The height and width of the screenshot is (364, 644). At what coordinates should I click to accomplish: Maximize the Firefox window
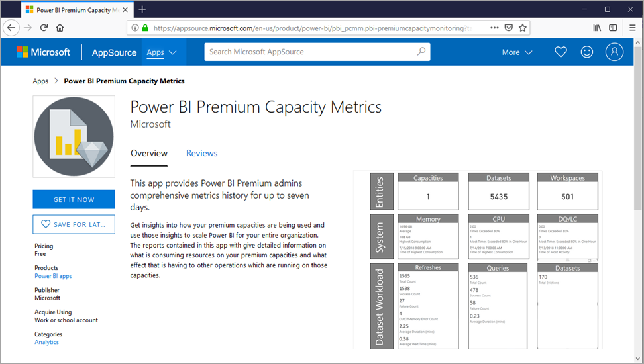(608, 9)
